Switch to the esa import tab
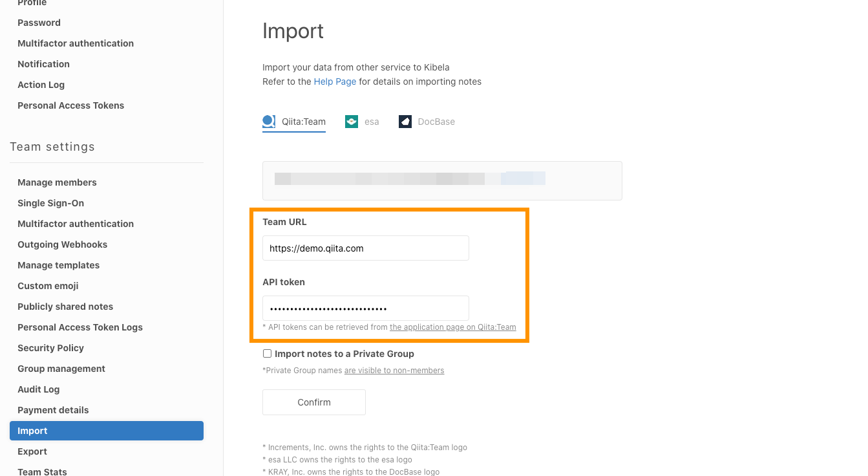868x476 pixels. tap(371, 122)
